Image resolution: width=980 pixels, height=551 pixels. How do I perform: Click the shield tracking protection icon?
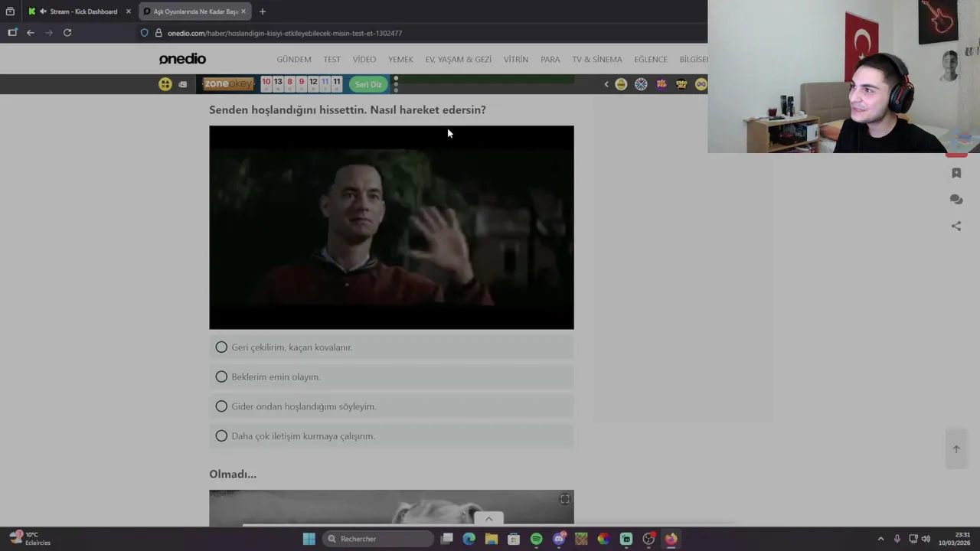[x=144, y=33]
